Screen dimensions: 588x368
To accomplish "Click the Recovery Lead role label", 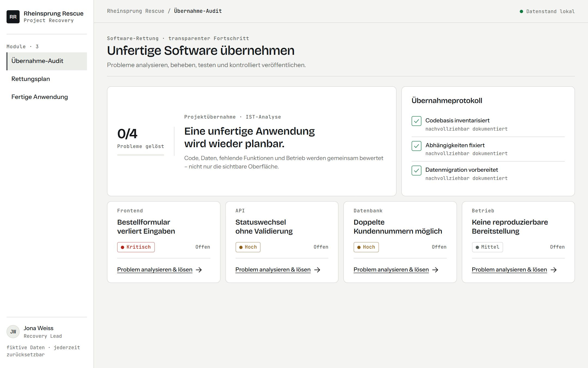I will [43, 336].
